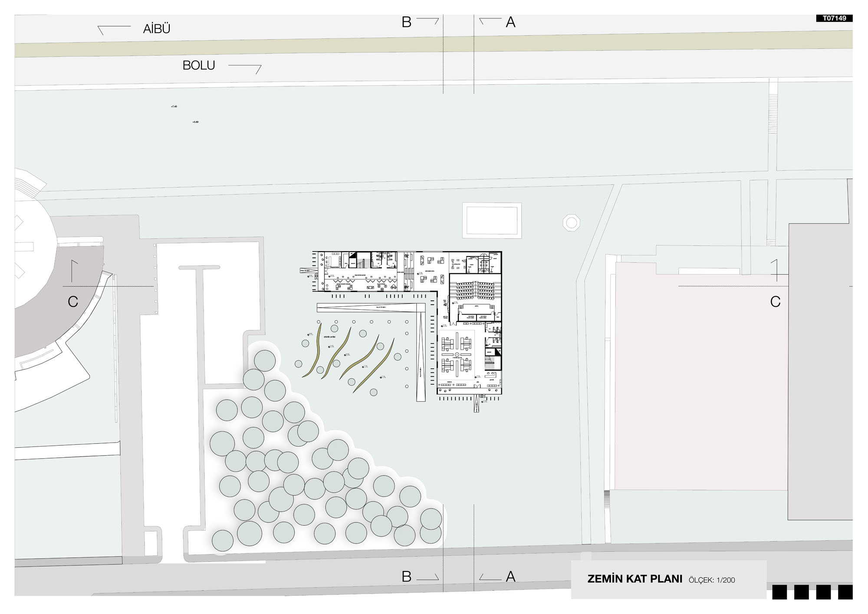Click the ZEMİN KAT PLANI title
The width and height of the screenshot is (868, 614).
click(x=635, y=579)
